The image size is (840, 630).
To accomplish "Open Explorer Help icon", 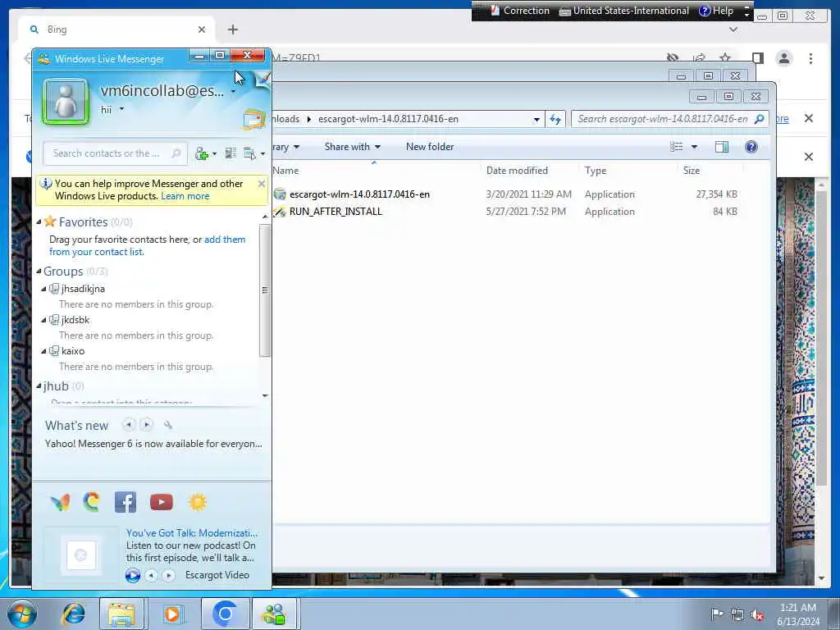I will (751, 147).
